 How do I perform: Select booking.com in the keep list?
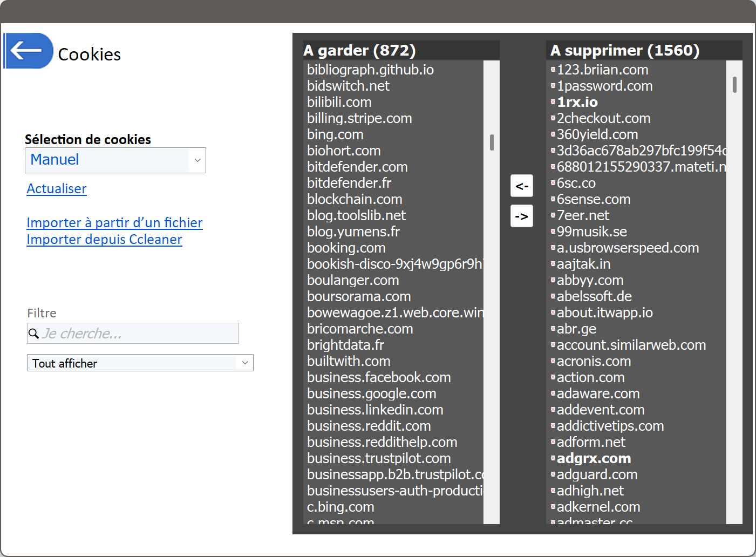[x=346, y=248]
